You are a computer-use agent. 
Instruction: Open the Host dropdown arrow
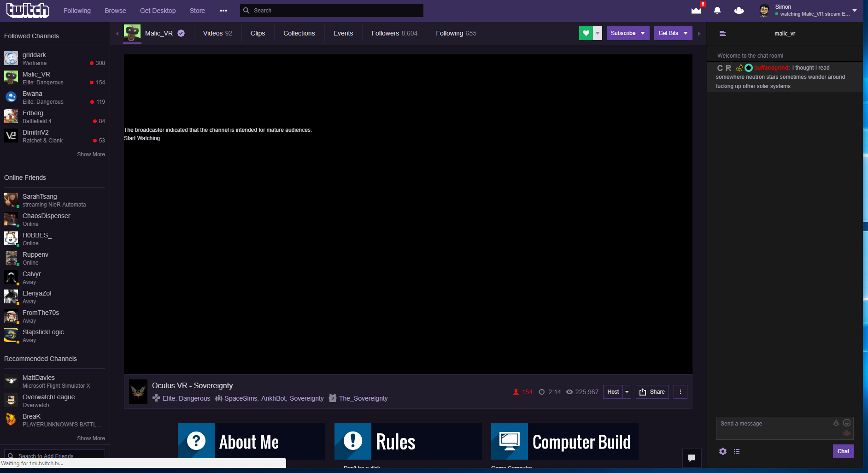627,392
